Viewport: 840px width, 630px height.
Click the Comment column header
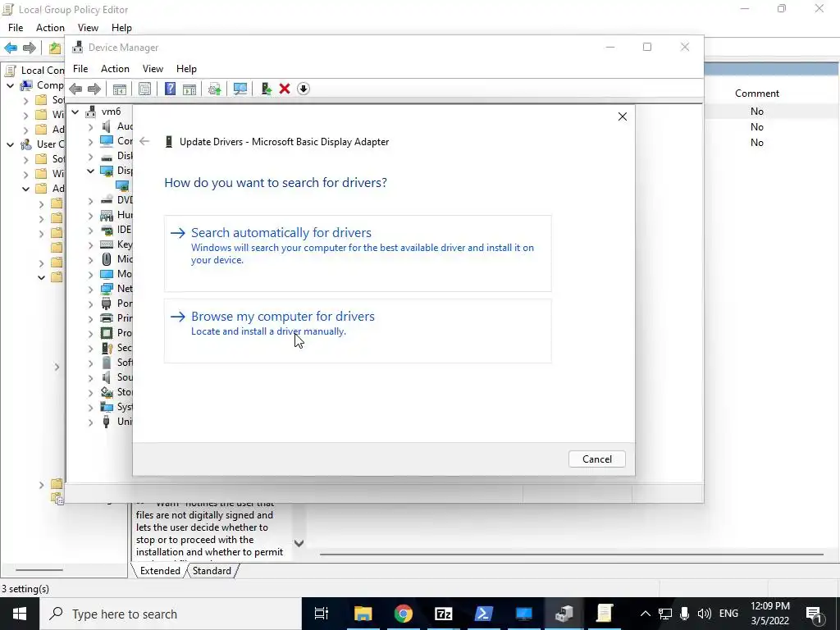point(756,94)
